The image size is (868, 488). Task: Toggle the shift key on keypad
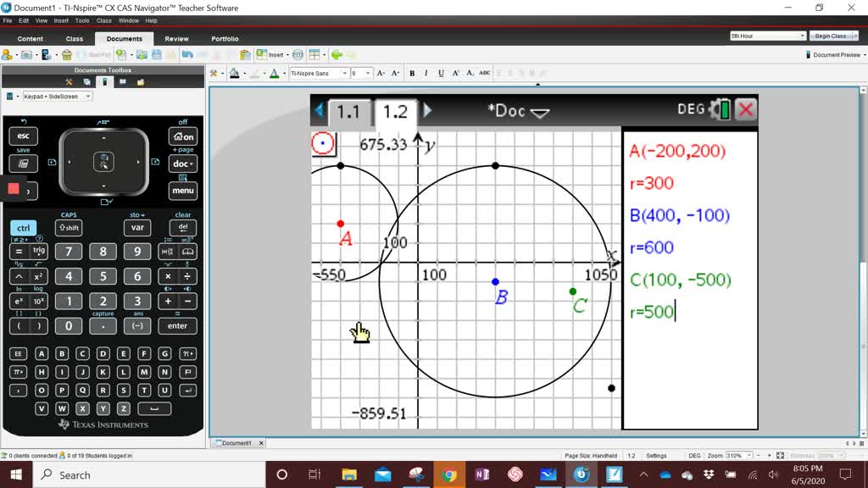tap(69, 228)
